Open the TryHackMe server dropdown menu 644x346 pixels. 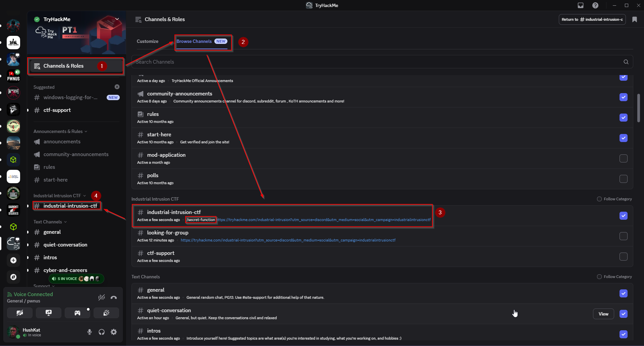[x=117, y=19]
